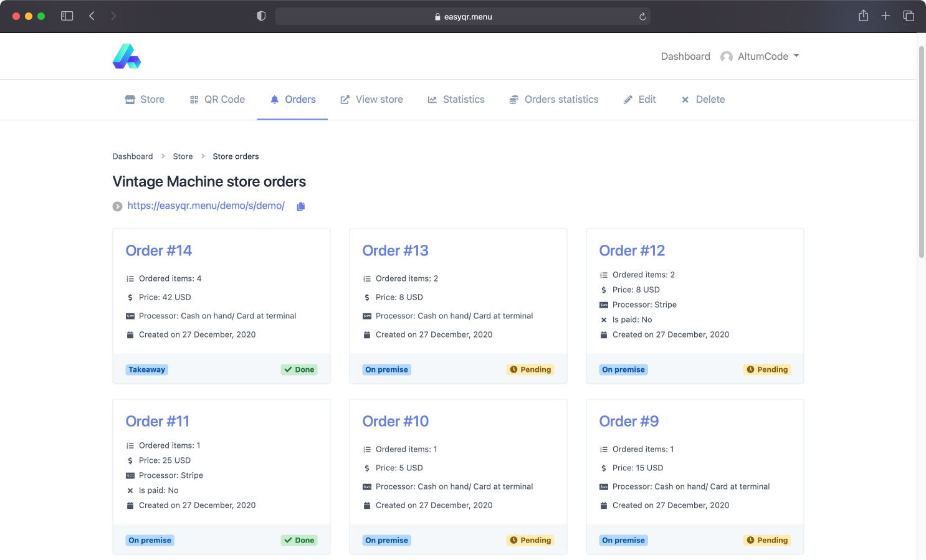Click 'Is paid: No' on Order #11

[159, 491]
